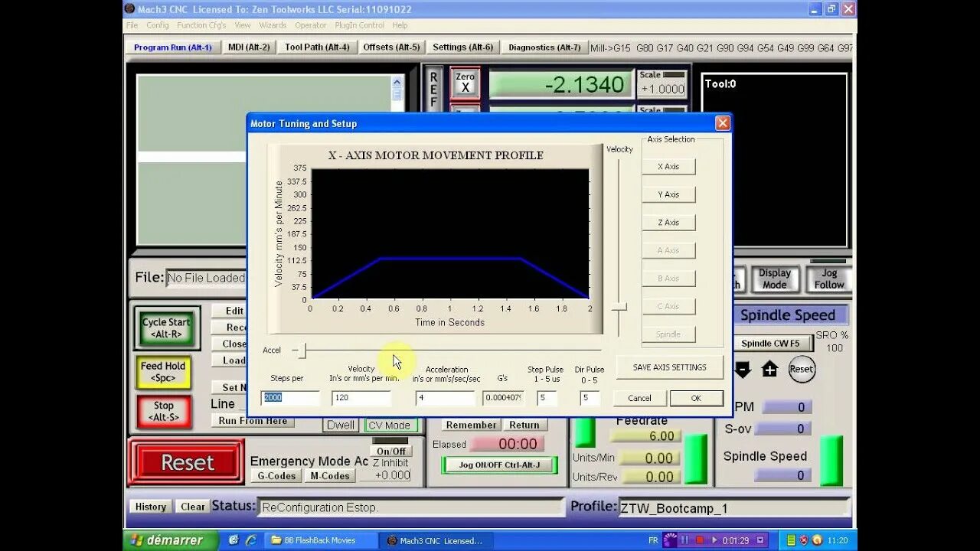The height and width of the screenshot is (551, 980).
Task: Click the X position DRO -2.1340
Action: click(x=561, y=84)
